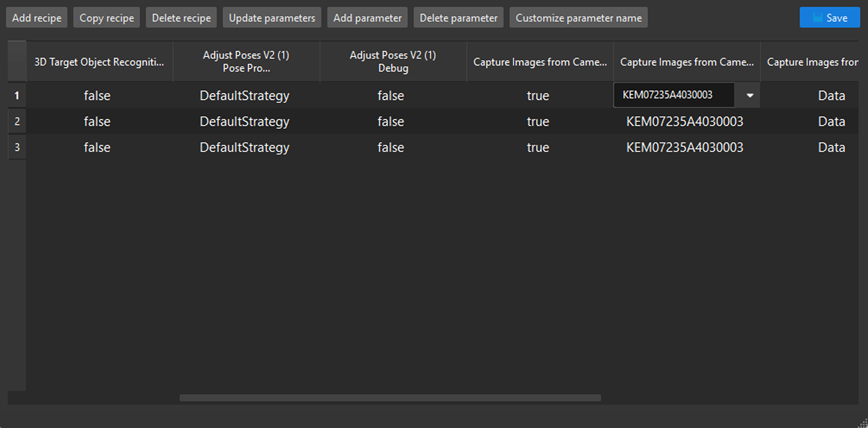868x428 pixels.
Task: Save the recipe configuration
Action: tap(829, 17)
